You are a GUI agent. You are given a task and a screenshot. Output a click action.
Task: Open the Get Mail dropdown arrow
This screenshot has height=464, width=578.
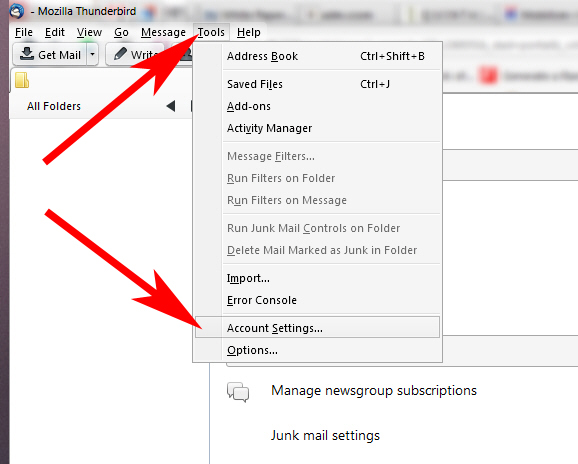(x=93, y=55)
